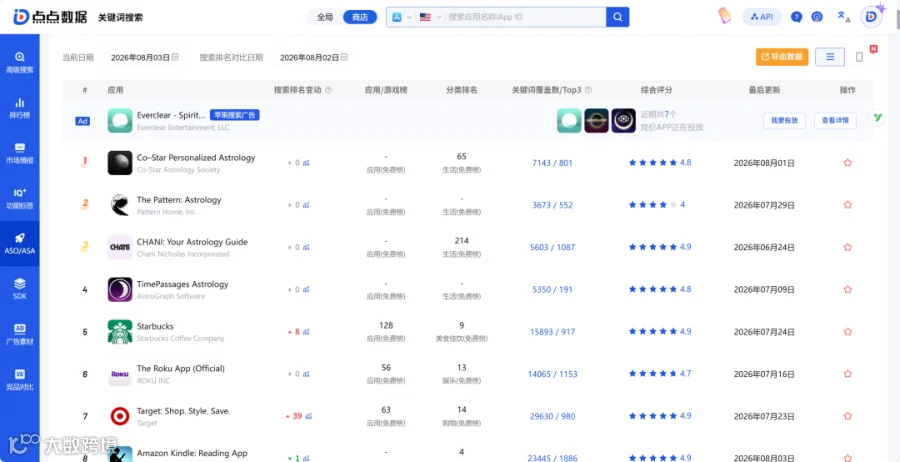Viewport: 900px width, 462px height.
Task: Open calendar for 当前日期 field
Action: coord(175,57)
